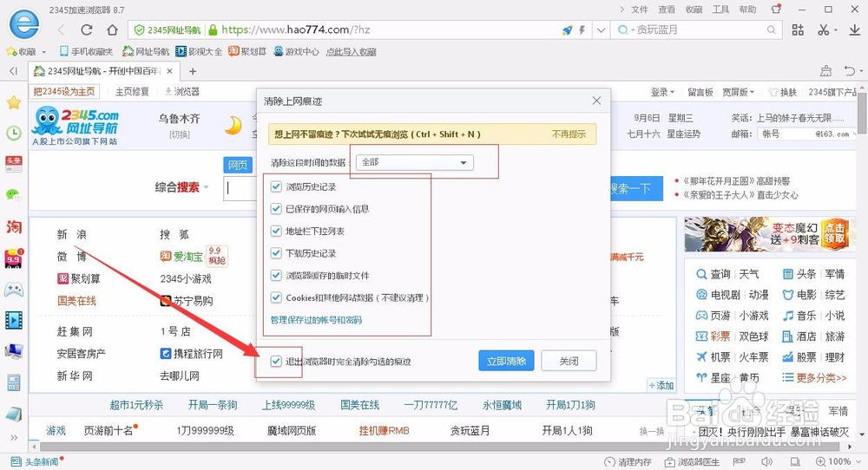Image resolution: width=868 pixels, height=470 pixels.
Task: Click the 关闭 button in dialog
Action: pyautogui.click(x=569, y=361)
